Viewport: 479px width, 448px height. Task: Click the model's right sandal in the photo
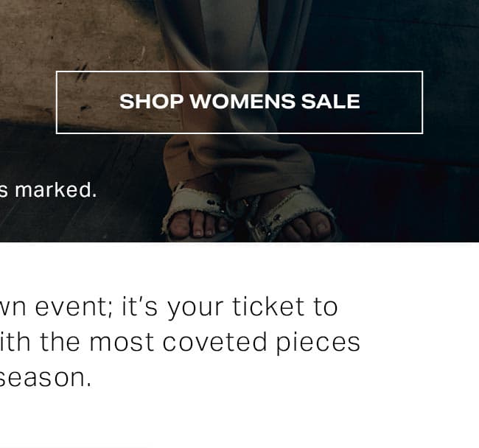(x=293, y=215)
